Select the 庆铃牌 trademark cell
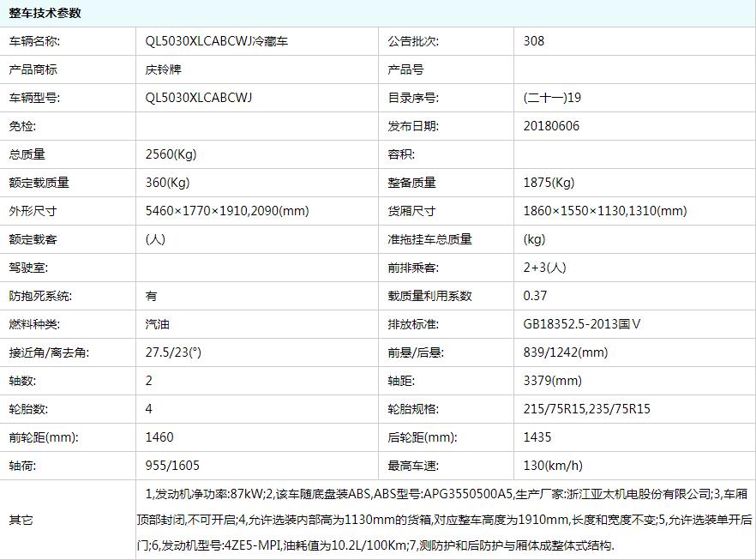Viewport: 756px width, 560px height. click(164, 69)
